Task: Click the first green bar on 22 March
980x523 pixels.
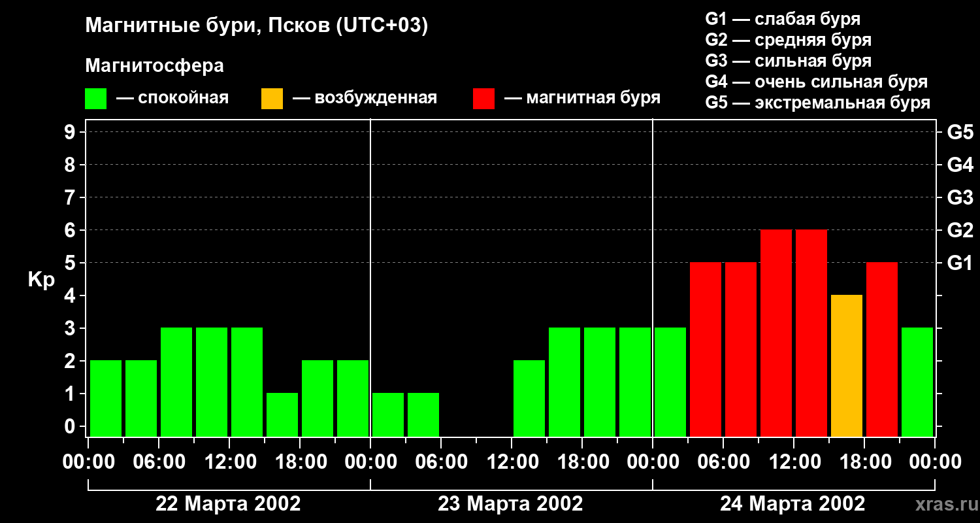Action: [x=106, y=398]
